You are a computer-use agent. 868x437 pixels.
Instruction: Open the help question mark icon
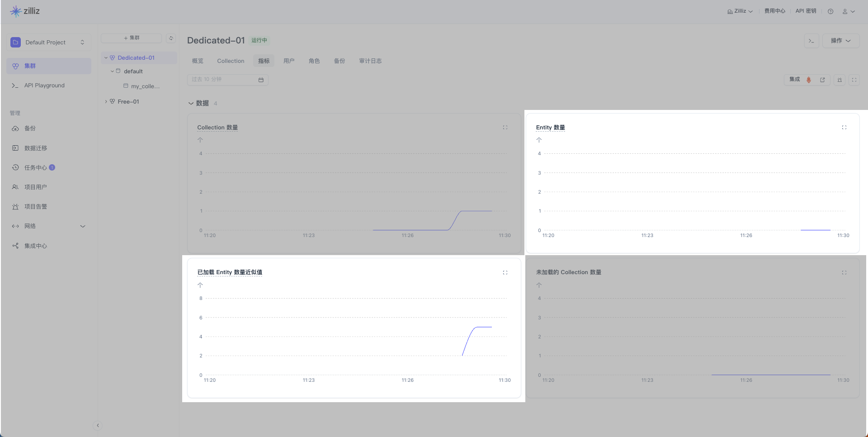pos(830,11)
